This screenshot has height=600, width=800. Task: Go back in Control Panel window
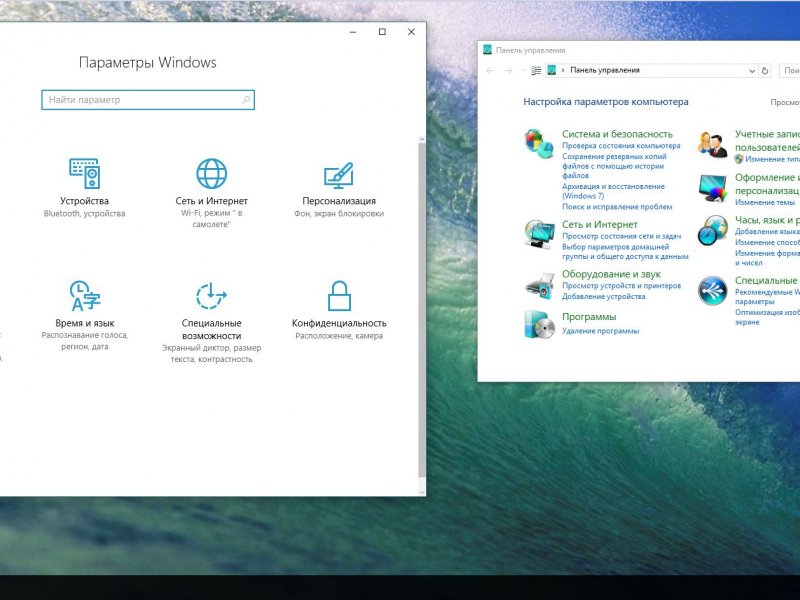click(x=490, y=70)
